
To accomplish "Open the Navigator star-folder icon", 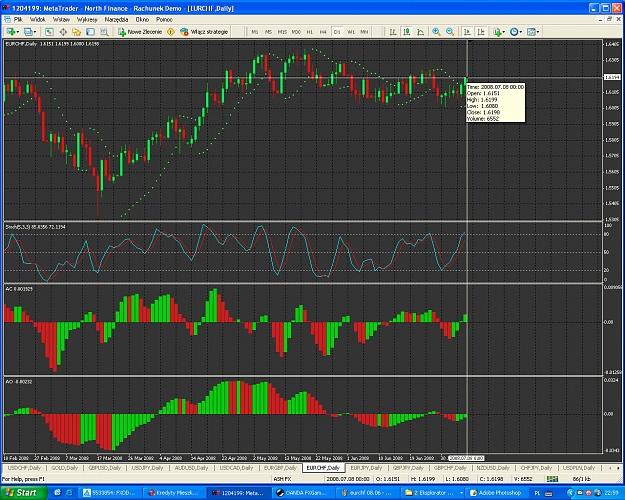I will click(x=77, y=32).
